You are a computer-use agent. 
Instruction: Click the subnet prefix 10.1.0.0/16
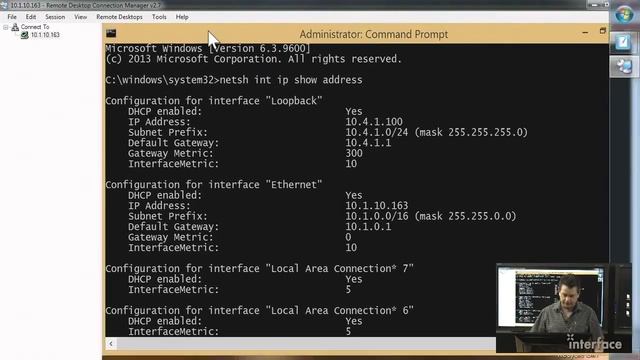[x=377, y=216]
